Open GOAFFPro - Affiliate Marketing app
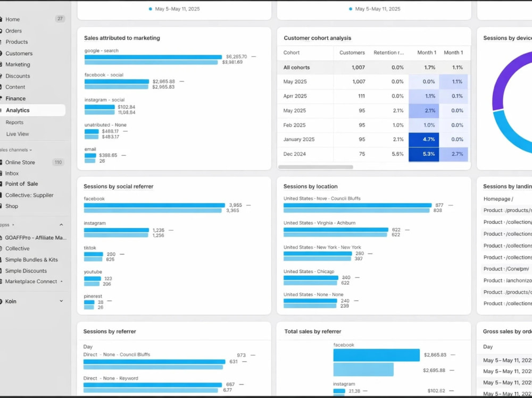Viewport: 532px width, 398px height. 36,238
